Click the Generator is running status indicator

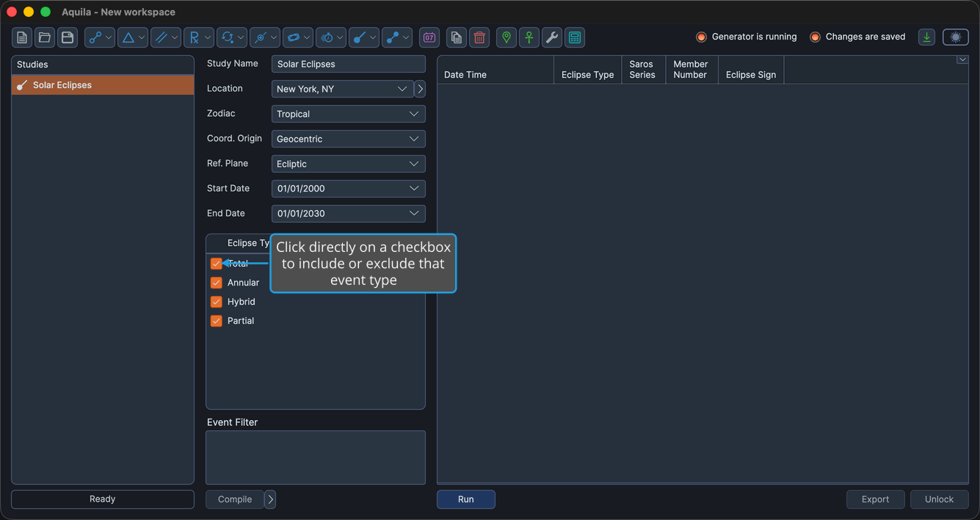pyautogui.click(x=747, y=37)
